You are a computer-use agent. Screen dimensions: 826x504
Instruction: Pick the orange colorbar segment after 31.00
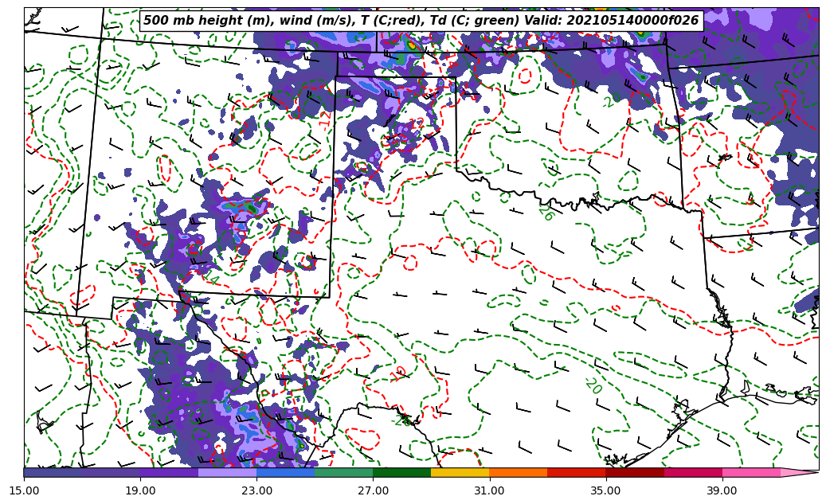pos(519,472)
